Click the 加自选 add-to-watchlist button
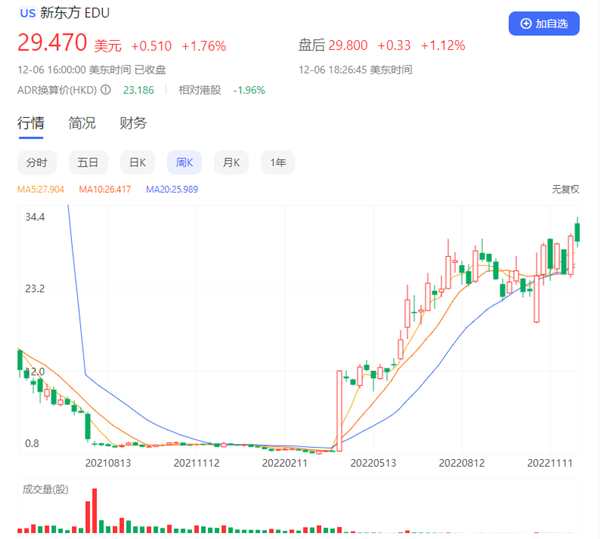The height and width of the screenshot is (539, 600). tap(543, 24)
